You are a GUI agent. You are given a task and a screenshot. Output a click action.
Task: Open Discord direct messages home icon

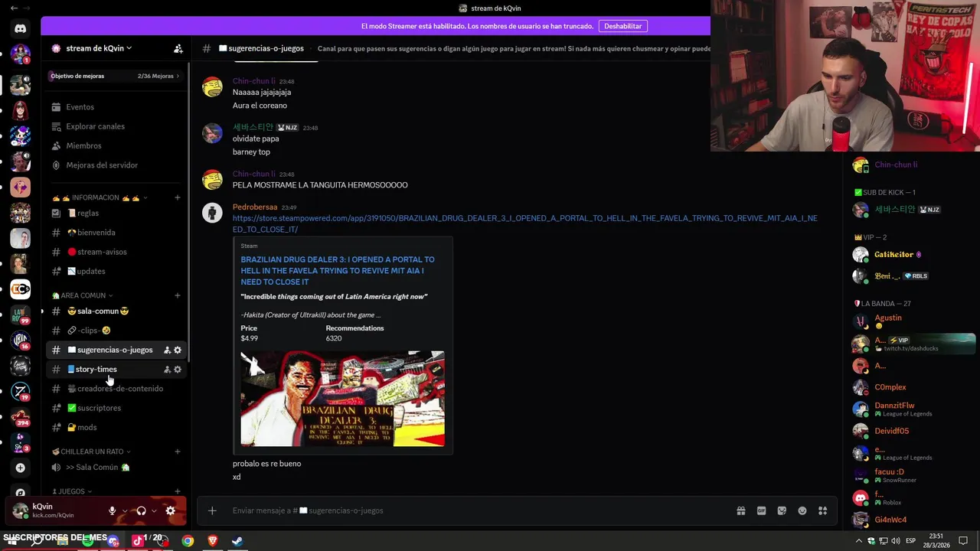point(20,28)
